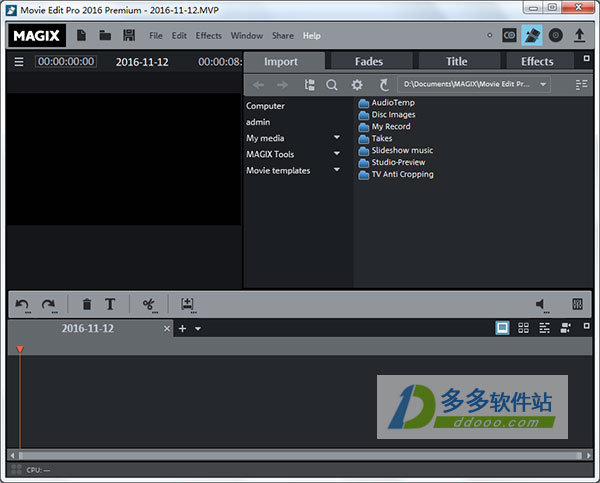Open the Disc Images folder
This screenshot has height=483, width=600.
387,114
